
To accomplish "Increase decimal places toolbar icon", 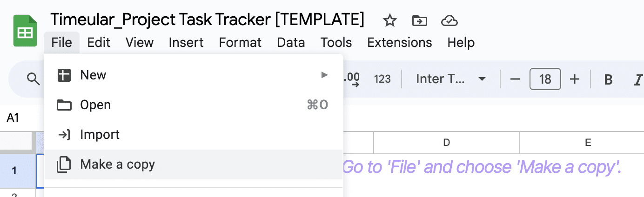I will coord(352,79).
